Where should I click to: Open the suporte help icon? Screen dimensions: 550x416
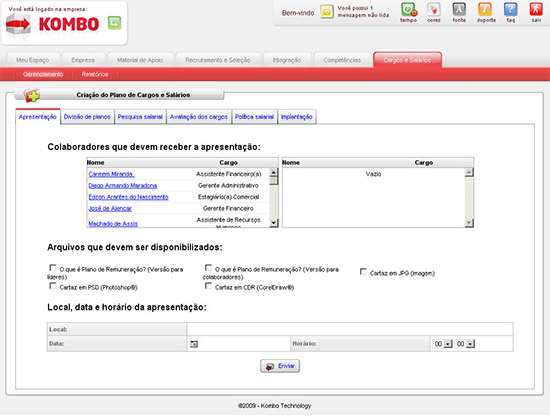click(485, 10)
